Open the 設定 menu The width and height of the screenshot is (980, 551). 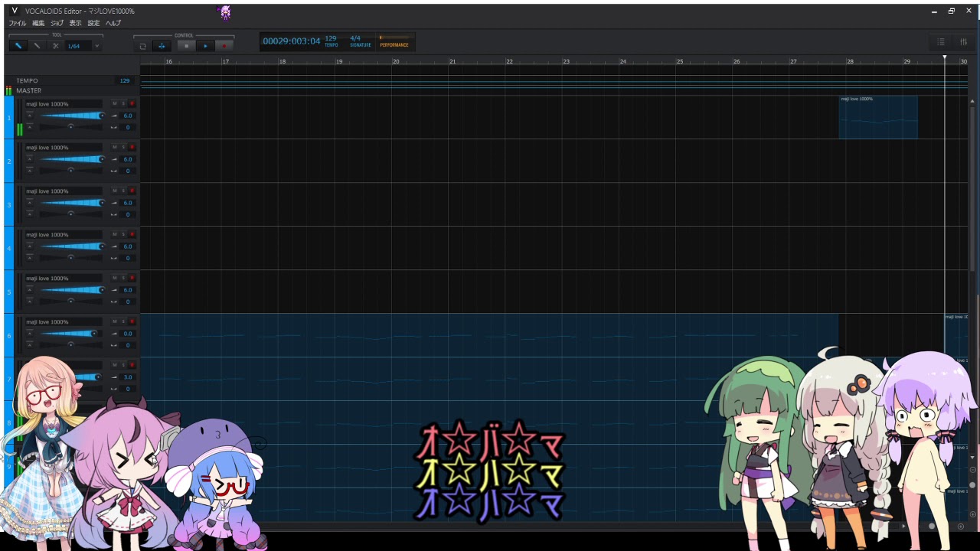pos(93,23)
